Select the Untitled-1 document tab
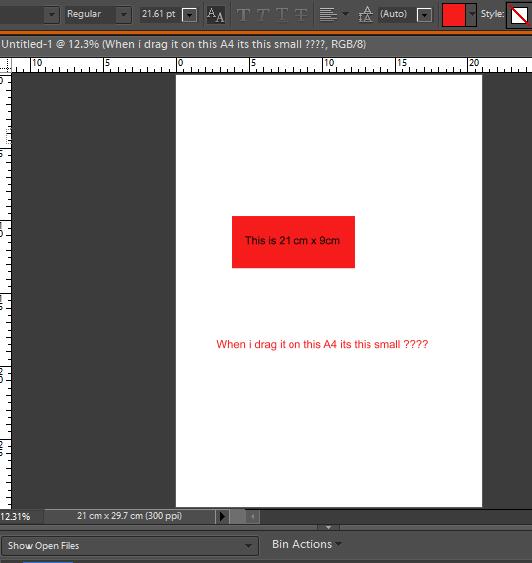Image resolution: width=532 pixels, height=563 pixels. (183, 45)
